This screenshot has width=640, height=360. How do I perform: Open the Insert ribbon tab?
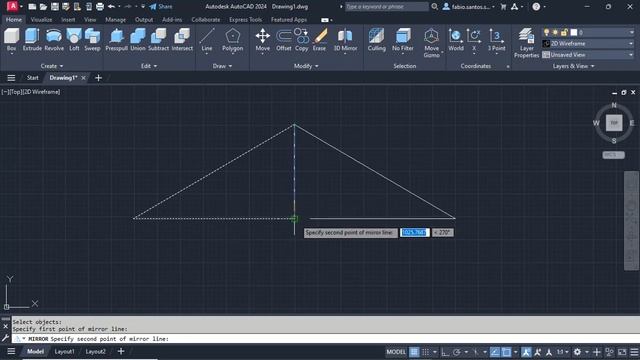click(68, 20)
